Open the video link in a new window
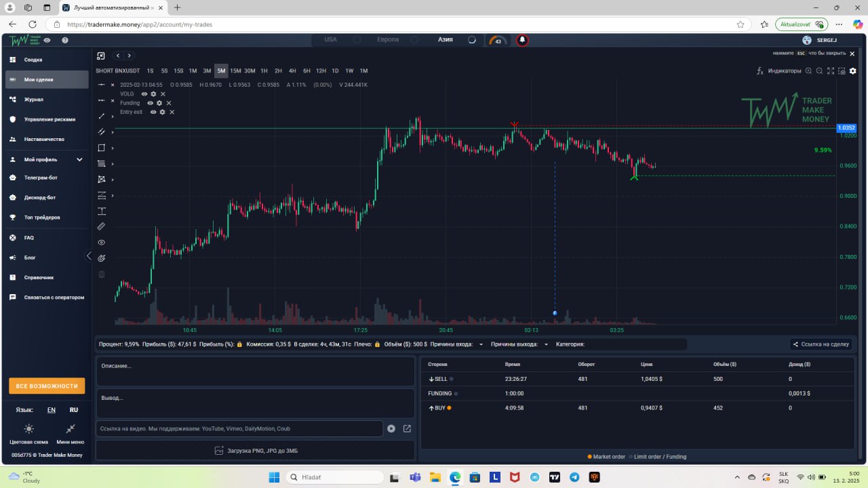 point(407,428)
